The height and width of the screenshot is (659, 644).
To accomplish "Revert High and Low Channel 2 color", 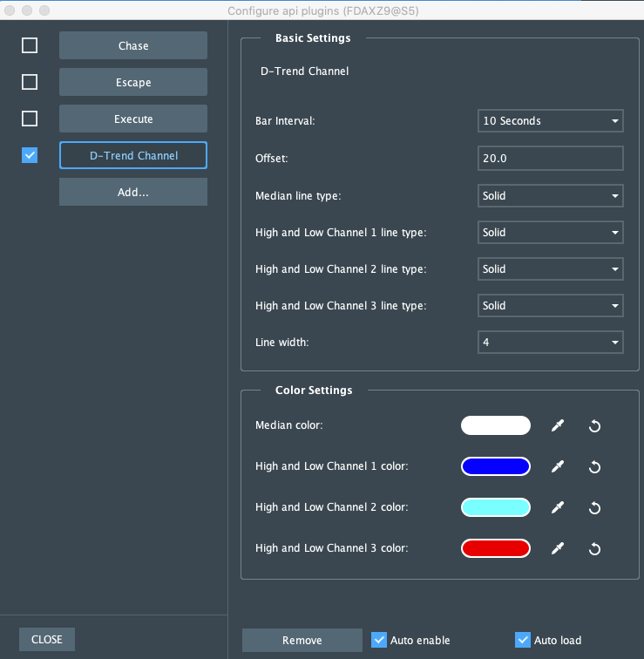I will 594,507.
